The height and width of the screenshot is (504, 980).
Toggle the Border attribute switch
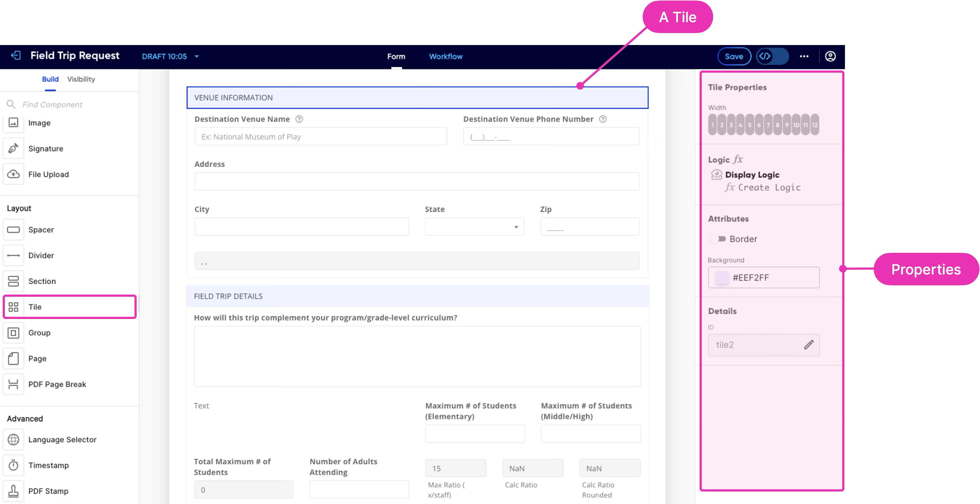(718, 239)
